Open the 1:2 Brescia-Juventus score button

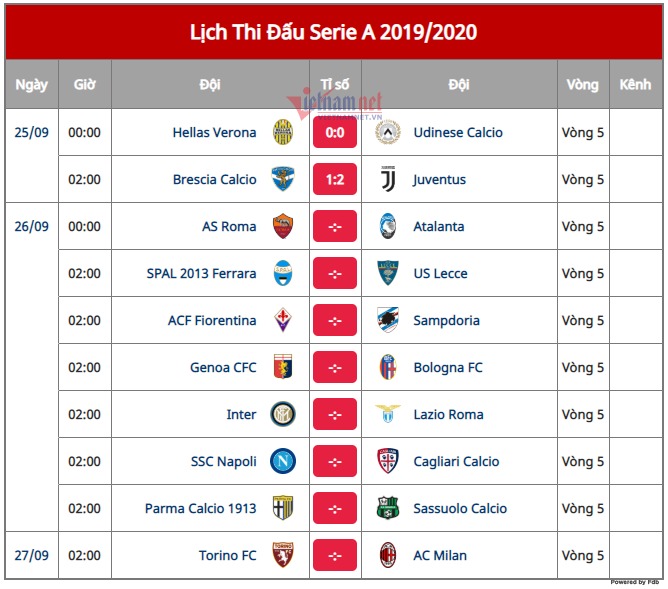(x=335, y=179)
